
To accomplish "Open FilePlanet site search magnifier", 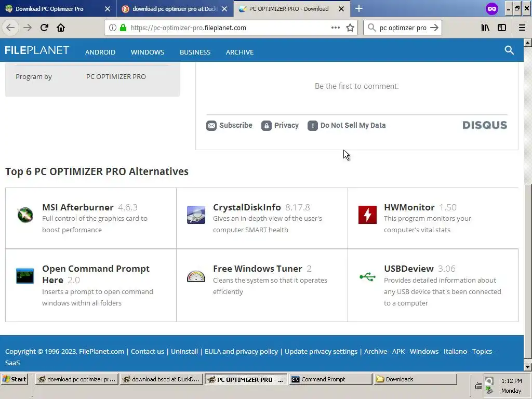I will tap(509, 50).
